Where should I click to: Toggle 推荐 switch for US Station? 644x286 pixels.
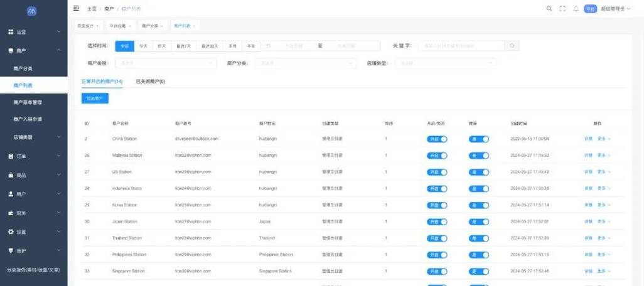point(479,172)
